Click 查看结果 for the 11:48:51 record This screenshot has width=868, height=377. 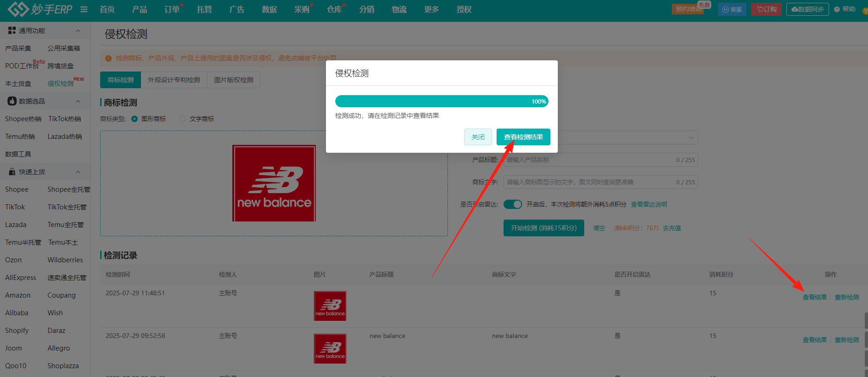815,297
